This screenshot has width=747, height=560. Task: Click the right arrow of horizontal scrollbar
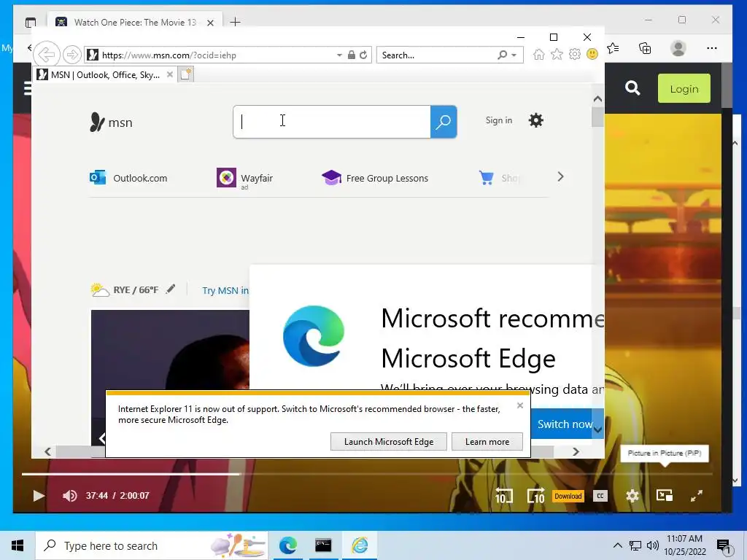tap(576, 451)
